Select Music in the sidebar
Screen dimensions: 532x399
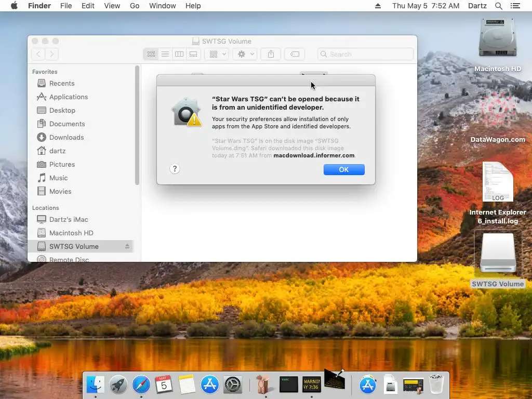pos(82,178)
